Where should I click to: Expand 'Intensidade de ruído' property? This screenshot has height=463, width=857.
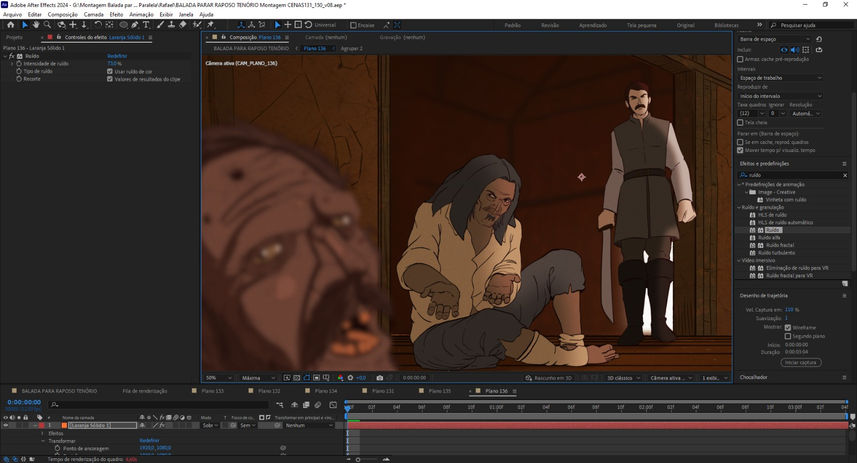[12, 64]
